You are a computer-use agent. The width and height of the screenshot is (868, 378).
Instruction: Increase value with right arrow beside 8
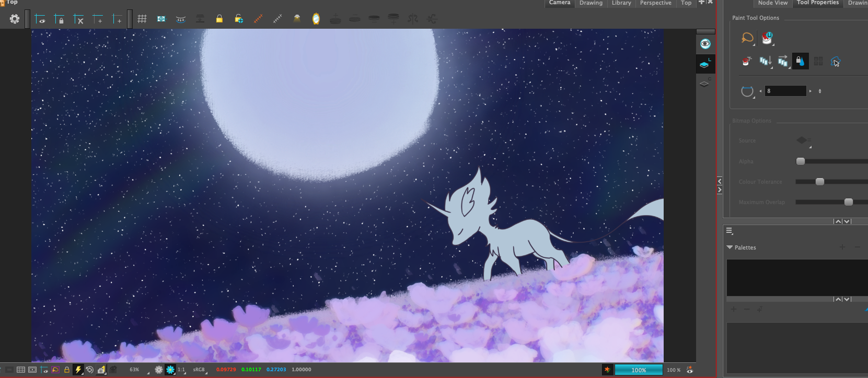[x=811, y=91]
